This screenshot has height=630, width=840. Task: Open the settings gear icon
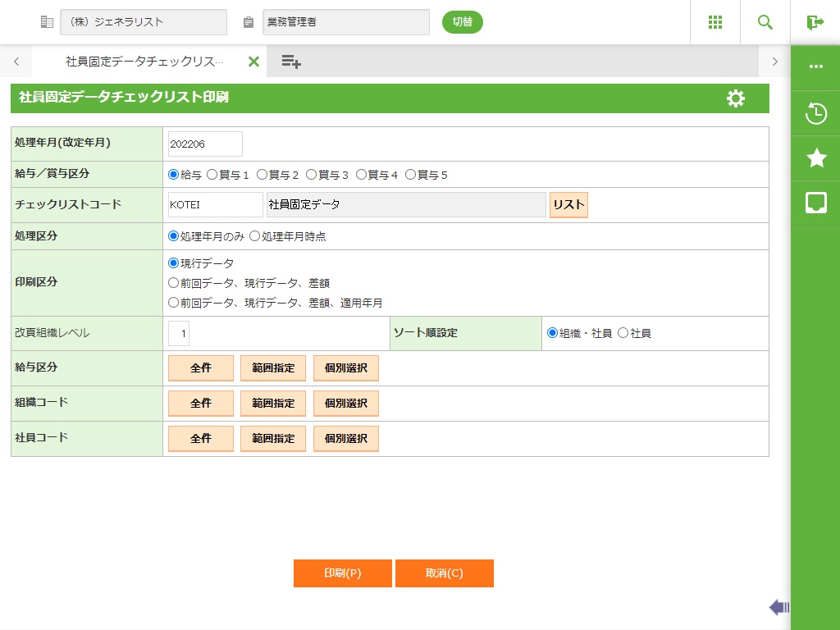pos(736,98)
